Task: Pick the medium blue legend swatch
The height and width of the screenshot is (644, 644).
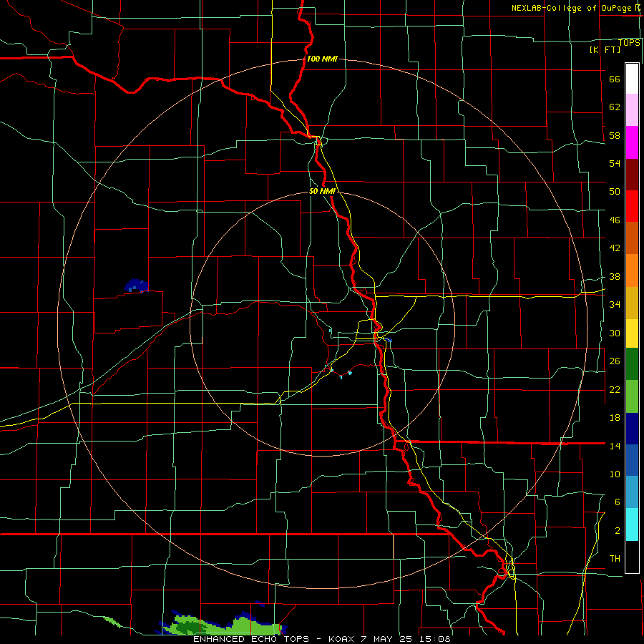Action: point(632,460)
